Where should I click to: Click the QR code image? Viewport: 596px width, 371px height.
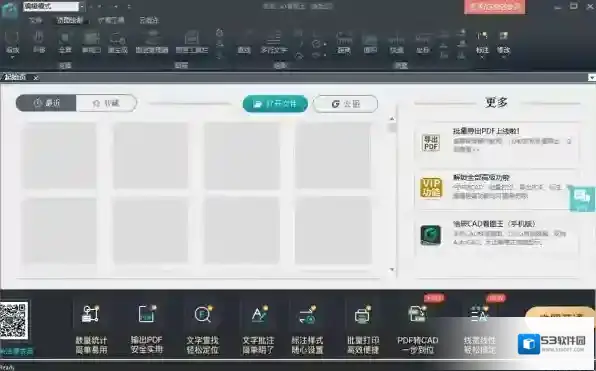pos(14,320)
